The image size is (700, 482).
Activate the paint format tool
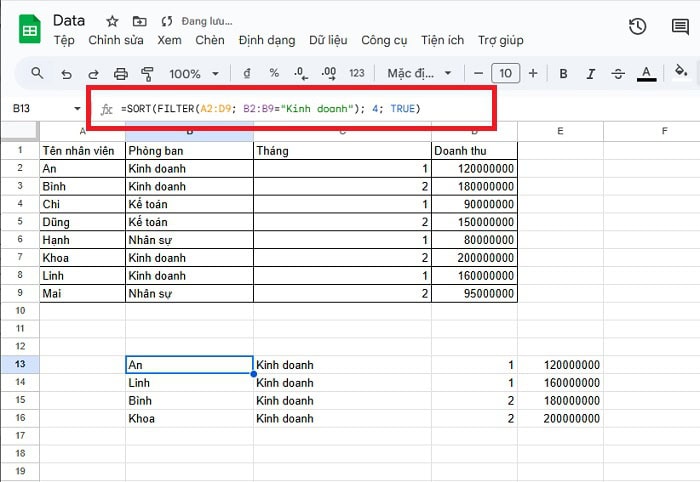(x=148, y=73)
